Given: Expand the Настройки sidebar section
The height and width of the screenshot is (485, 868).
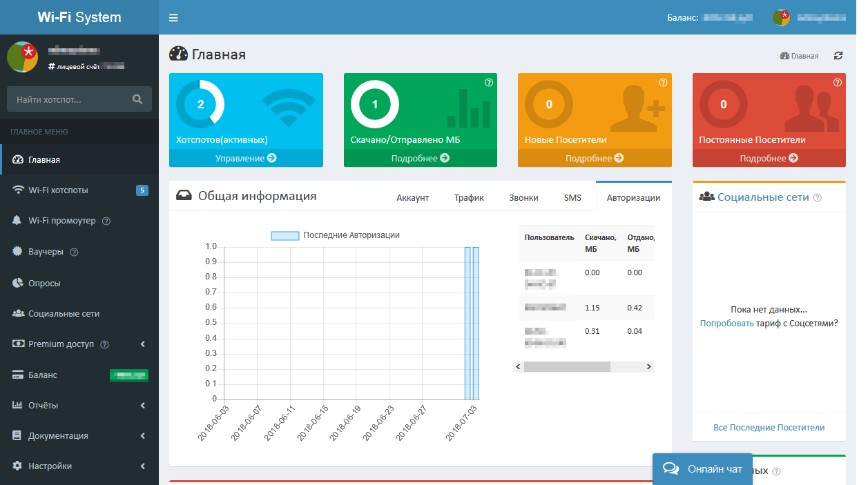Looking at the screenshot, I should (x=79, y=466).
